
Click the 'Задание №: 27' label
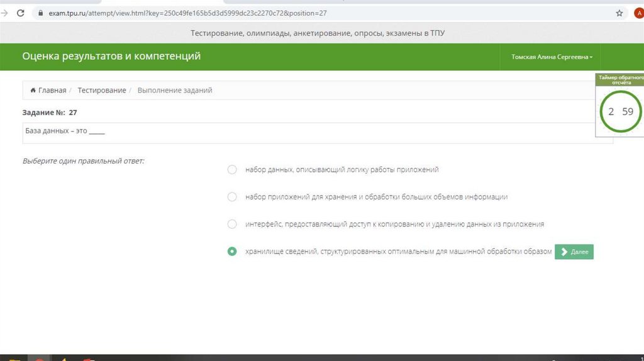point(49,113)
